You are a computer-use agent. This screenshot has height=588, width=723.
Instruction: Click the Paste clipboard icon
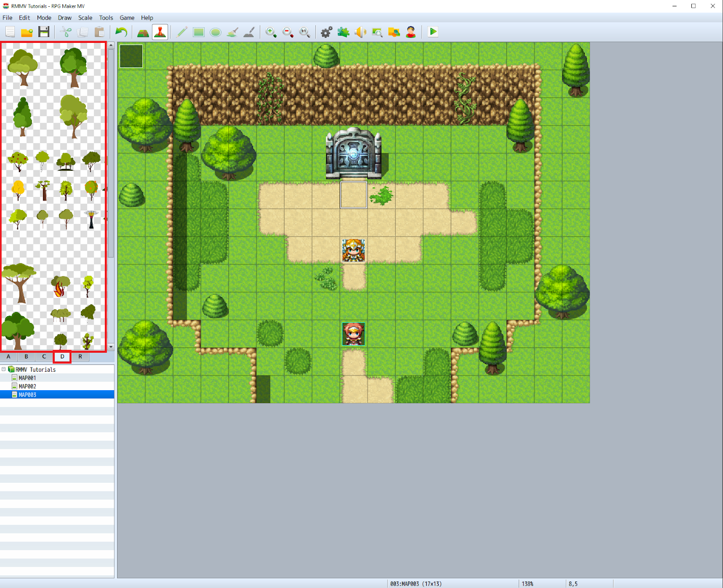pos(99,32)
